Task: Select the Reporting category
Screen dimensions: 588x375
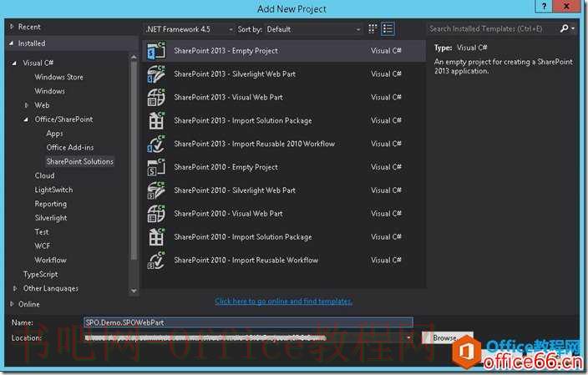Action: pyautogui.click(x=51, y=204)
